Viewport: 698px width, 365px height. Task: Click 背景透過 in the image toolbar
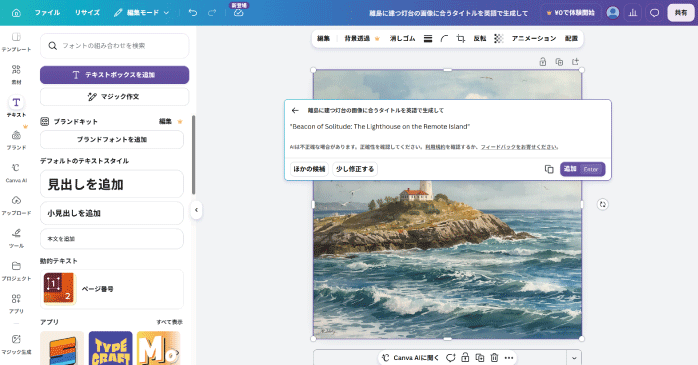tap(361, 39)
